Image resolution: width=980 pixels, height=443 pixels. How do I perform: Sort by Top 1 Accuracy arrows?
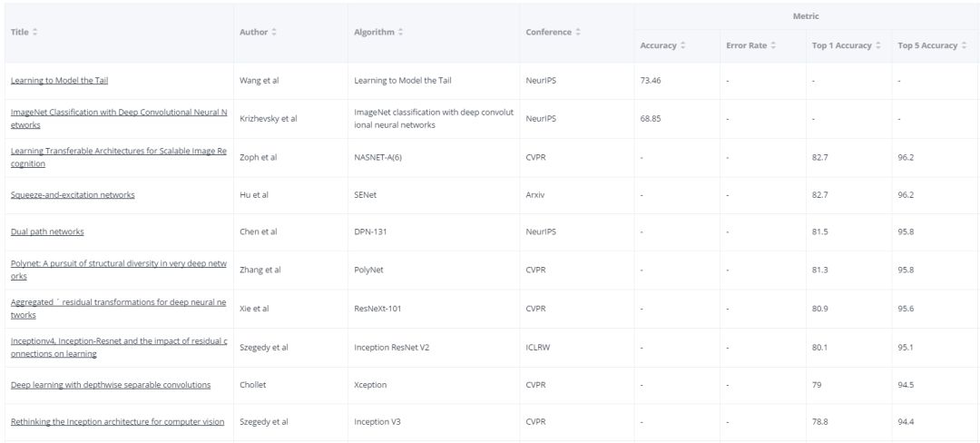pos(878,46)
